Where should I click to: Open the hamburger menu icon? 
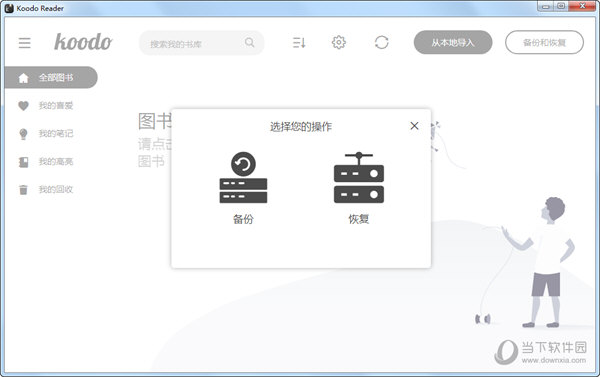coord(24,43)
